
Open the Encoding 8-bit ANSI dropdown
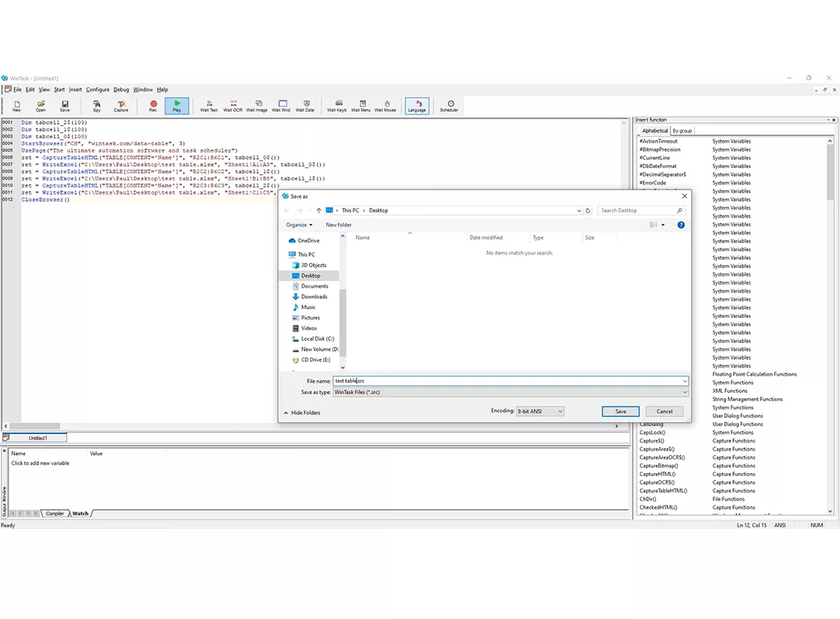pyautogui.click(x=540, y=412)
